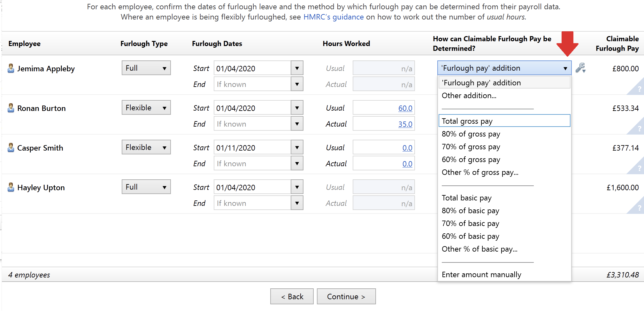Choose '60% of gross pay' option
The width and height of the screenshot is (644, 312).
504,159
